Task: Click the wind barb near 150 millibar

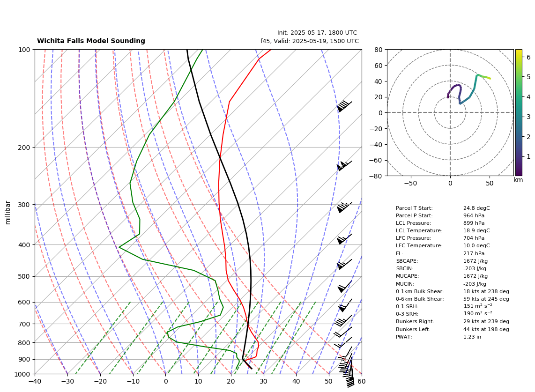Action: (344, 106)
